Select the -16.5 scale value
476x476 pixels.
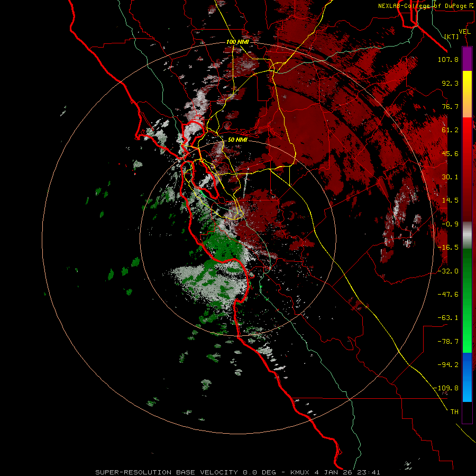(x=448, y=248)
